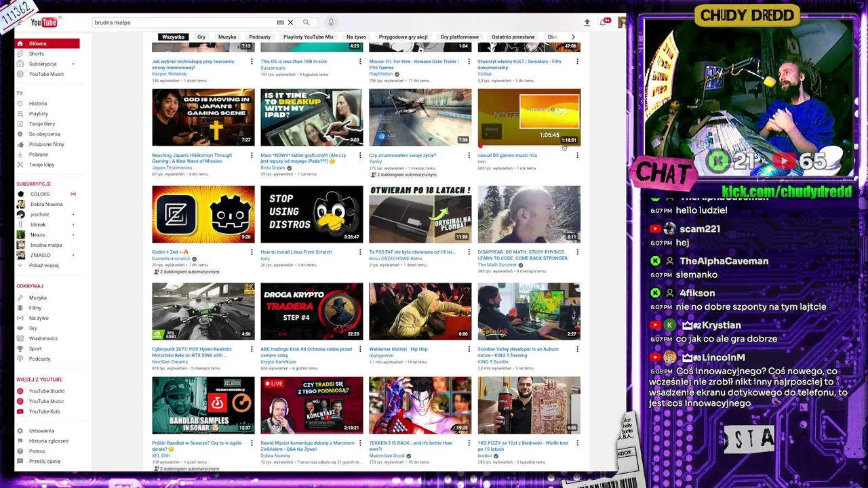The image size is (868, 488).
Task: Open the three-dot menu for 'Waldemar Malicki Hip Hop'
Action: coord(469,349)
